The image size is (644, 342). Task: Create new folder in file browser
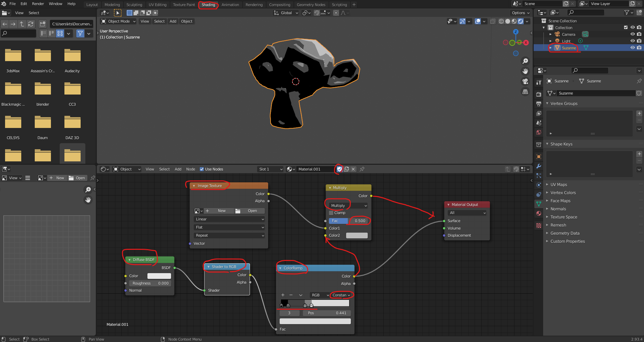tap(43, 24)
